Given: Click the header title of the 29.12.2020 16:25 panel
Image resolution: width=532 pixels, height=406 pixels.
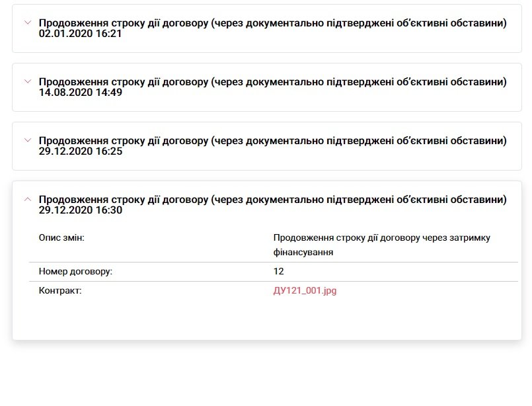Looking at the screenshot, I should click(x=272, y=141).
